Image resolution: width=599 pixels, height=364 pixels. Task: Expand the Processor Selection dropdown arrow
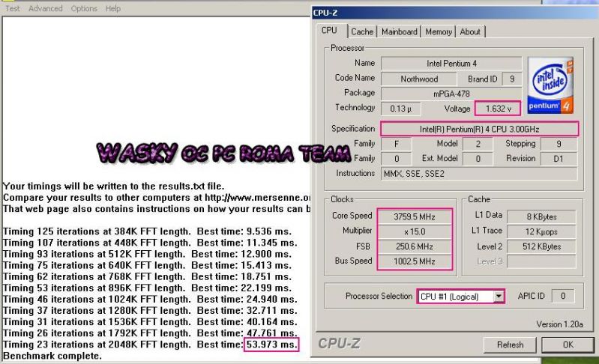pos(498,297)
